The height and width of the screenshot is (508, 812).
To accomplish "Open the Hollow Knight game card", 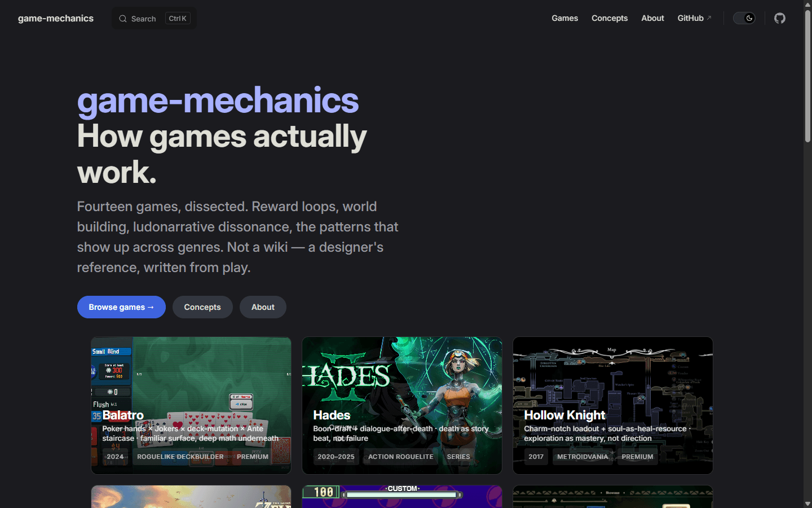I will click(x=613, y=405).
